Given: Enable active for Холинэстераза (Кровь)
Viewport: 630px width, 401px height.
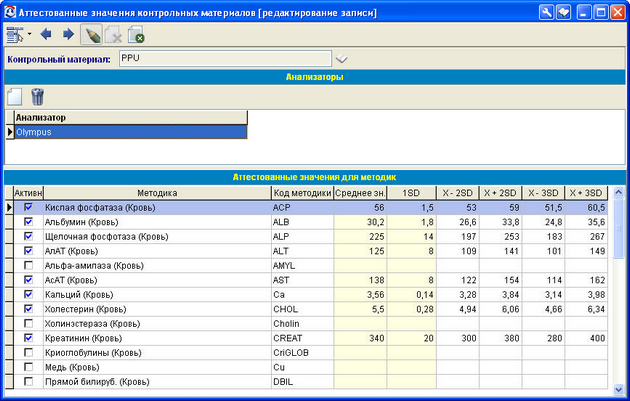Looking at the screenshot, I should [x=28, y=323].
